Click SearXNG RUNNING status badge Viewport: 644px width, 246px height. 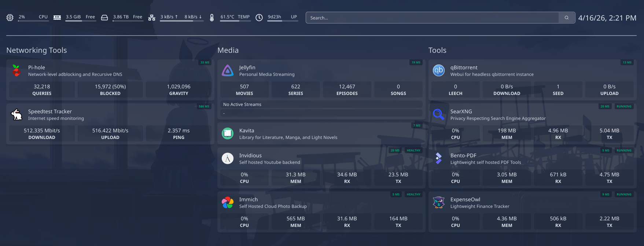[x=624, y=106]
